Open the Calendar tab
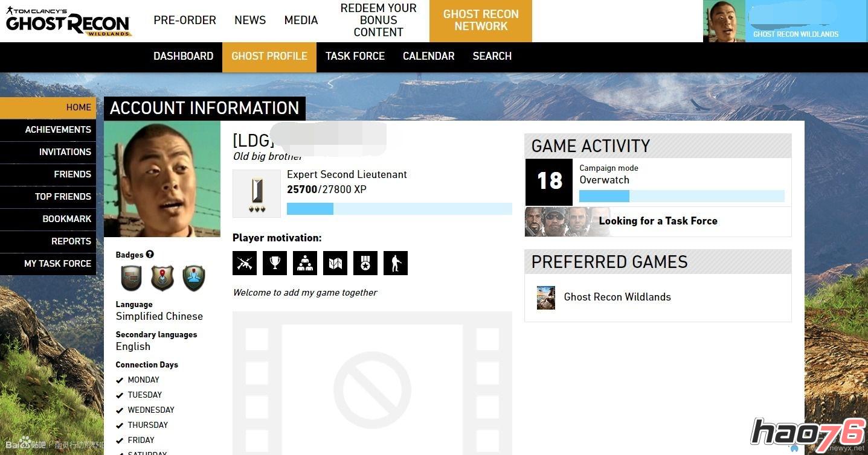This screenshot has width=868, height=455. coord(429,56)
